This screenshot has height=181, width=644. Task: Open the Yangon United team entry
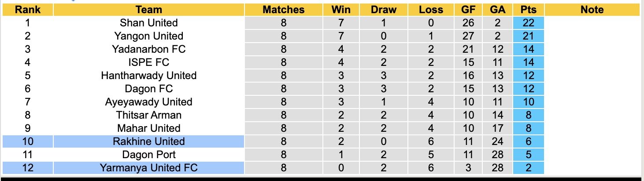148,36
